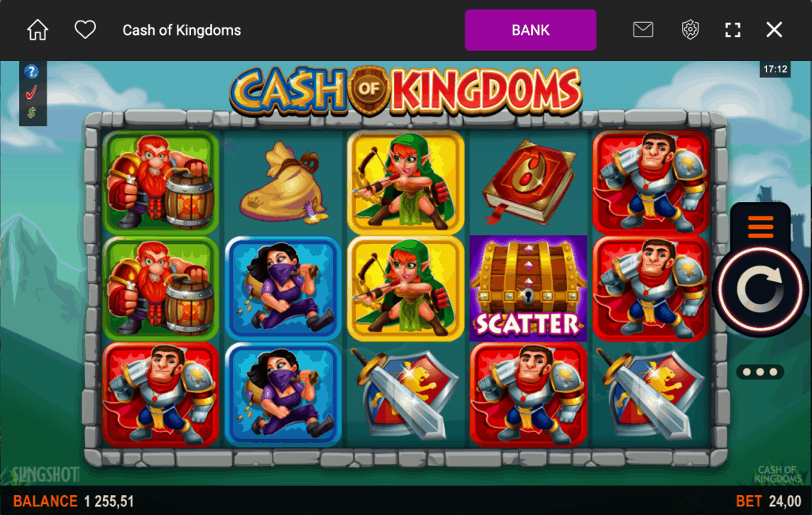Image resolution: width=812 pixels, height=515 pixels.
Task: Click the BALANCE 1 255,51 display
Action: click(73, 501)
